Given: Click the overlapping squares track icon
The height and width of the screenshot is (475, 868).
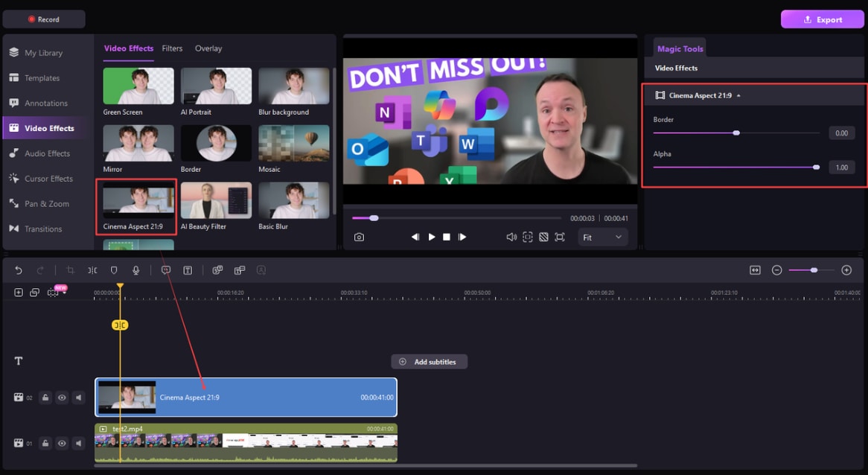Looking at the screenshot, I should [x=34, y=293].
